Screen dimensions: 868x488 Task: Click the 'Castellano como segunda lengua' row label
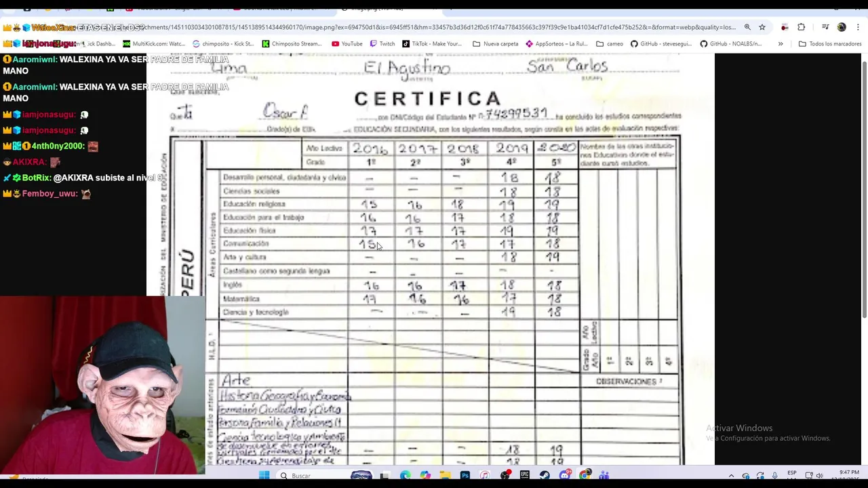(x=276, y=271)
